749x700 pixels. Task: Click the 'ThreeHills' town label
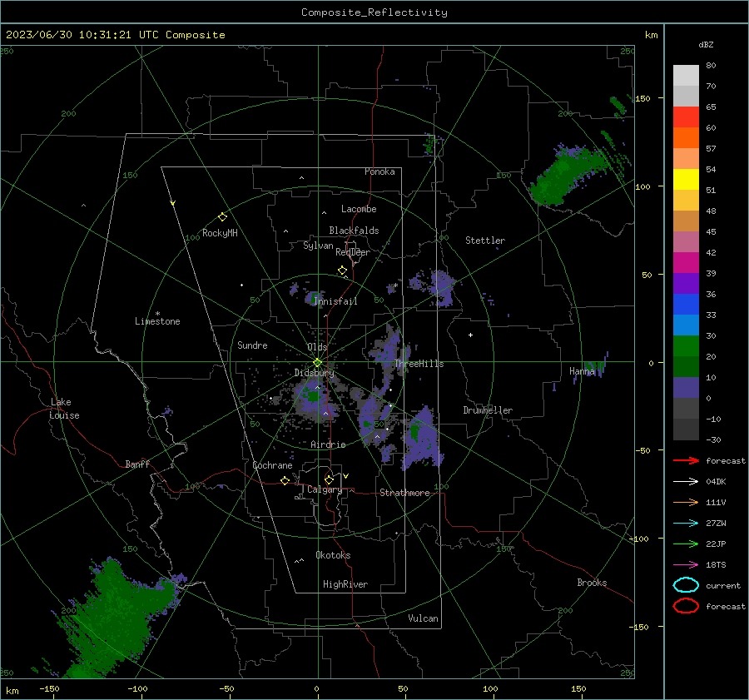(x=419, y=364)
